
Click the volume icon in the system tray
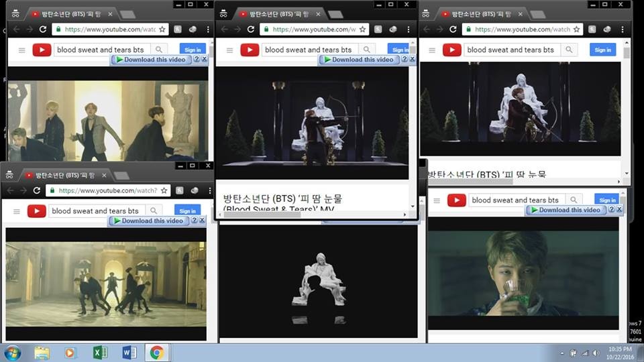coord(595,353)
